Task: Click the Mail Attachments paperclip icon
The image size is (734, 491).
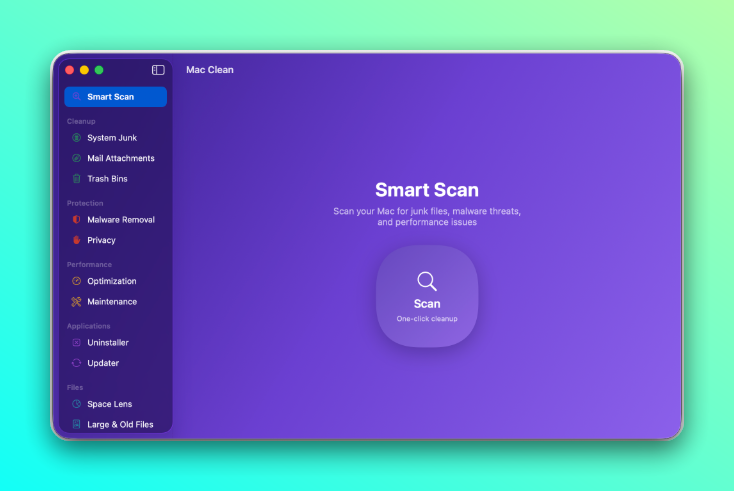Action: [76, 158]
